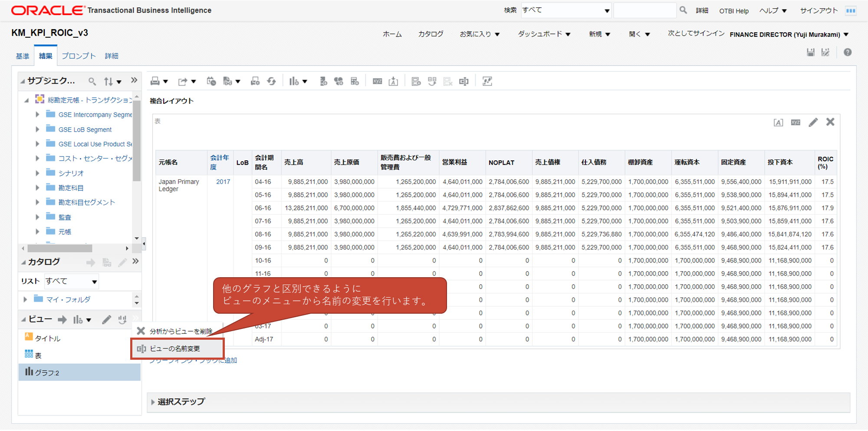Expand the GSE Intercompany Segment folder

pyautogui.click(x=37, y=115)
